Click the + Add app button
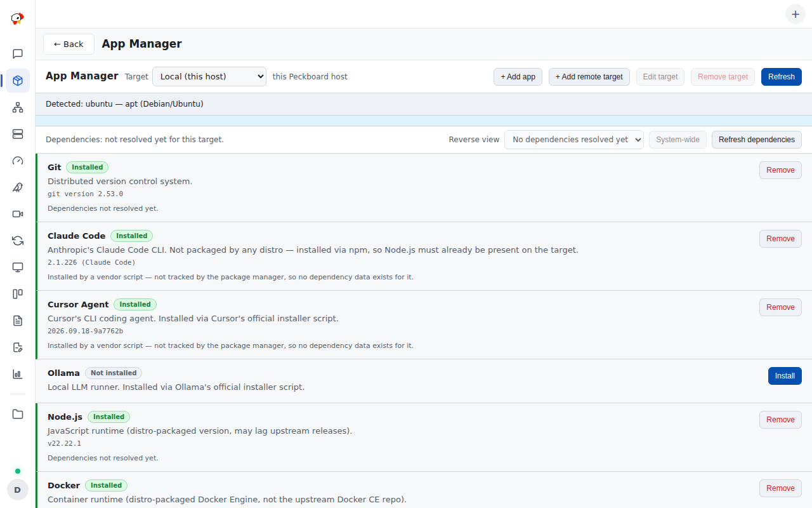 coord(518,77)
